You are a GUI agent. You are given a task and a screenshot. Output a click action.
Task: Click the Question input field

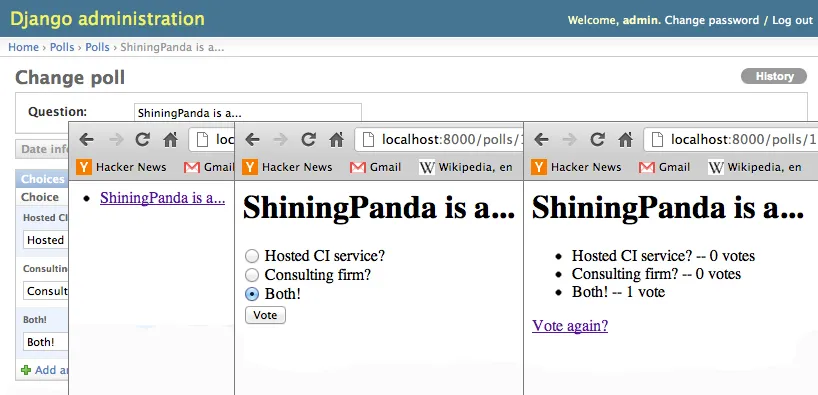248,113
